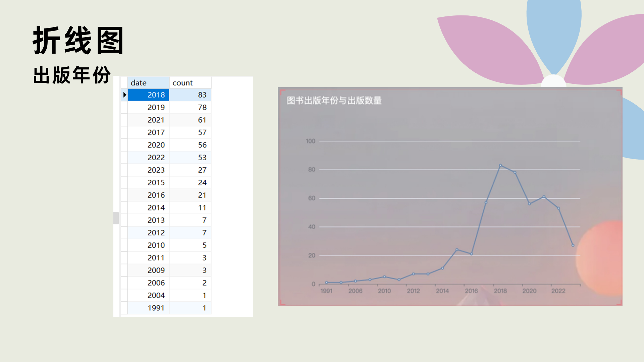Click the current row arrow indicator
Image resolution: width=644 pixels, height=362 pixels.
(124, 95)
